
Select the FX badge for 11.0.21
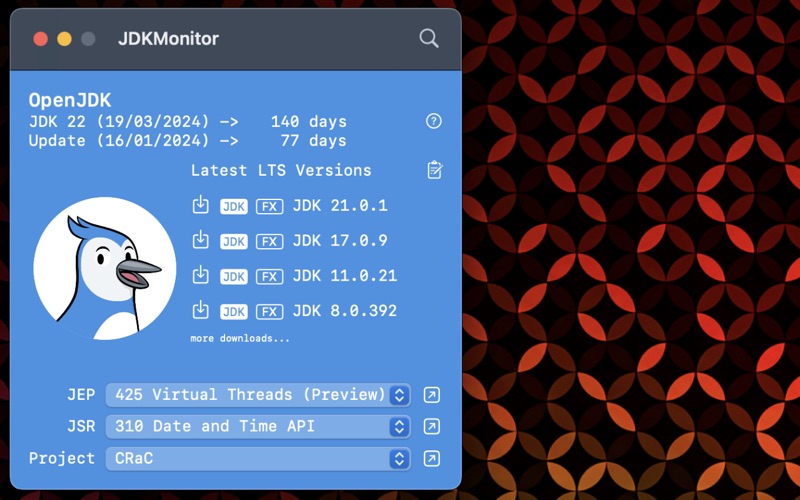pyautogui.click(x=269, y=277)
